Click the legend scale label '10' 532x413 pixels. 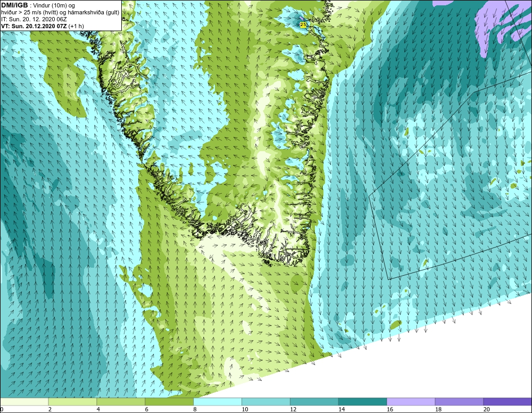[245, 410]
